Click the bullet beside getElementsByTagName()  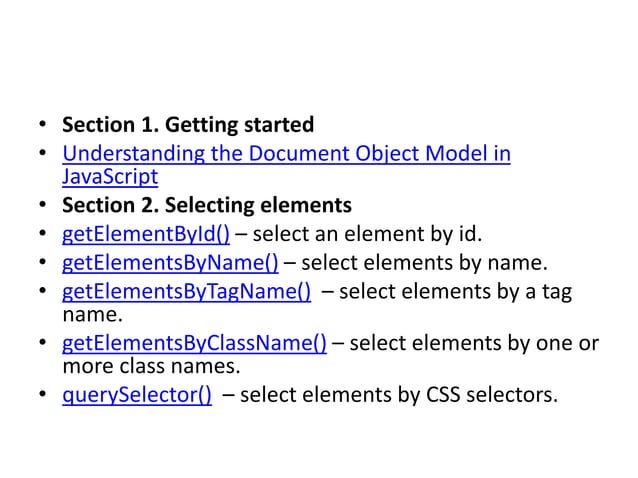pos(42,292)
